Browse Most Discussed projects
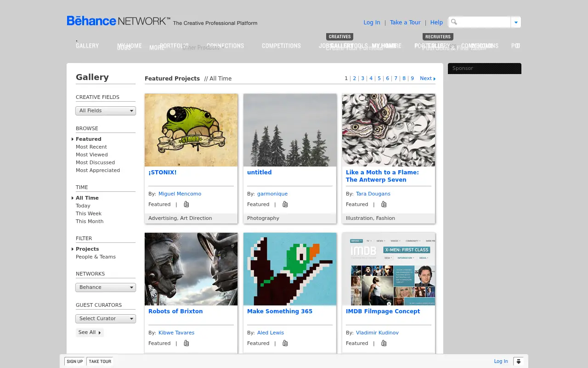Screen dimensions: 588x368 pos(95,162)
